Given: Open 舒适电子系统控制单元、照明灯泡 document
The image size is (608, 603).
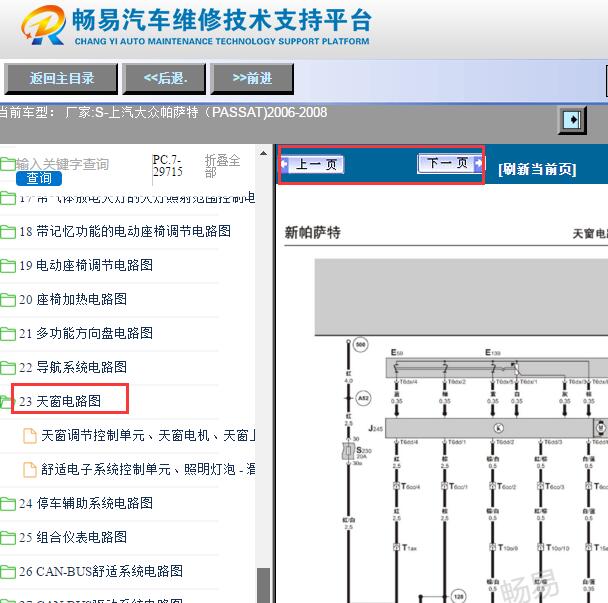Looking at the screenshot, I should 148,470.
